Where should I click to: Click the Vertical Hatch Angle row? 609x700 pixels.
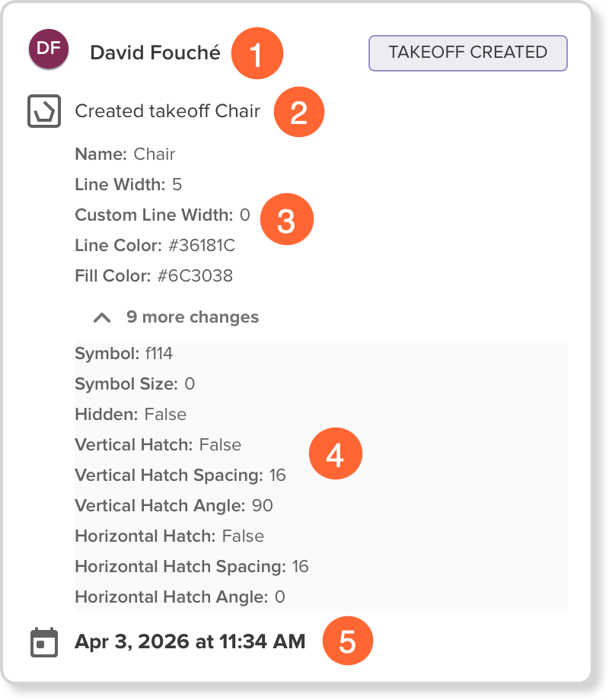pyautogui.click(x=174, y=506)
